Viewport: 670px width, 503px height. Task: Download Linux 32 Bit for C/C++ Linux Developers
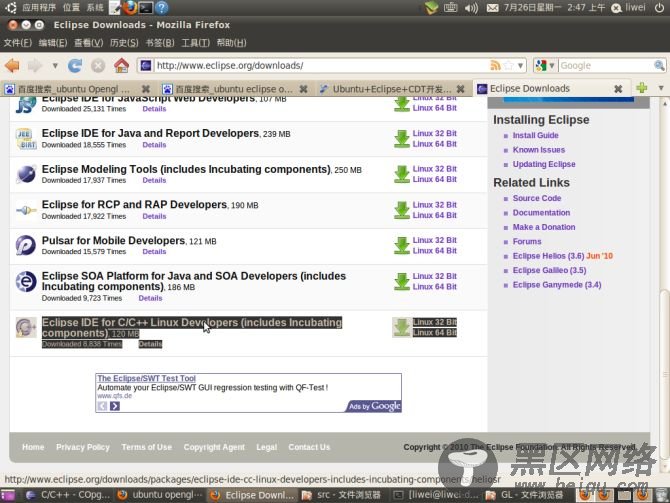coord(435,322)
